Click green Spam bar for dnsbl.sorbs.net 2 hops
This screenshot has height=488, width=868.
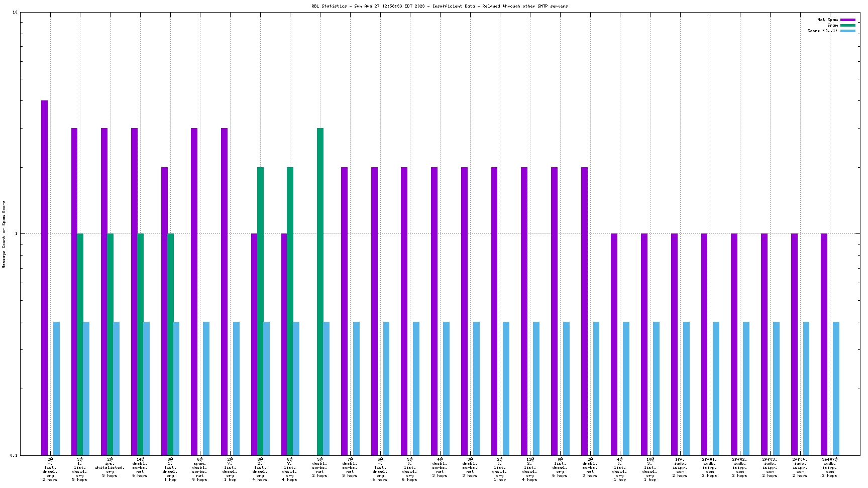pos(320,291)
